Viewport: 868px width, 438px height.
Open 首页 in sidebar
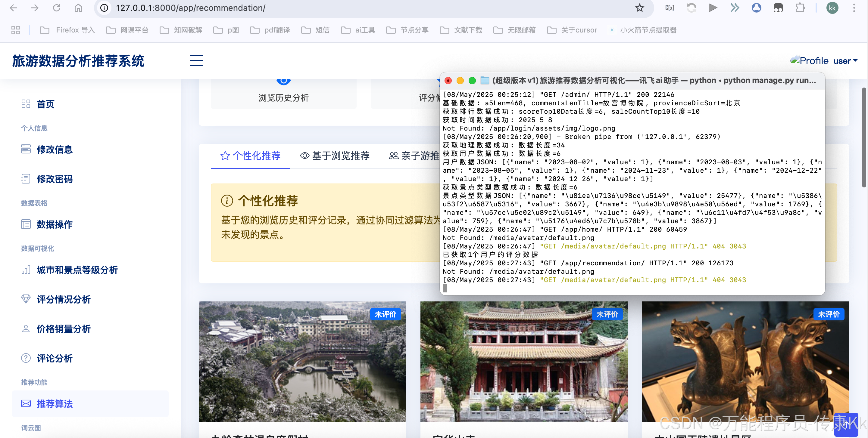point(45,104)
